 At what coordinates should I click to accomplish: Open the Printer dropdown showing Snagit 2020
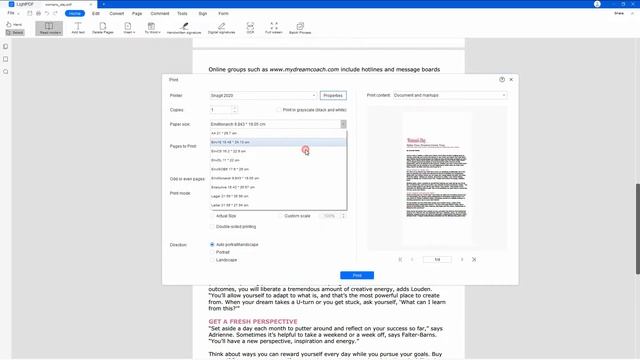pos(263,96)
